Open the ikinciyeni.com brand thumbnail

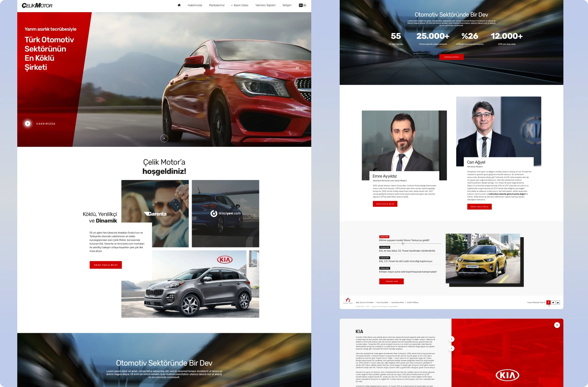225,214
